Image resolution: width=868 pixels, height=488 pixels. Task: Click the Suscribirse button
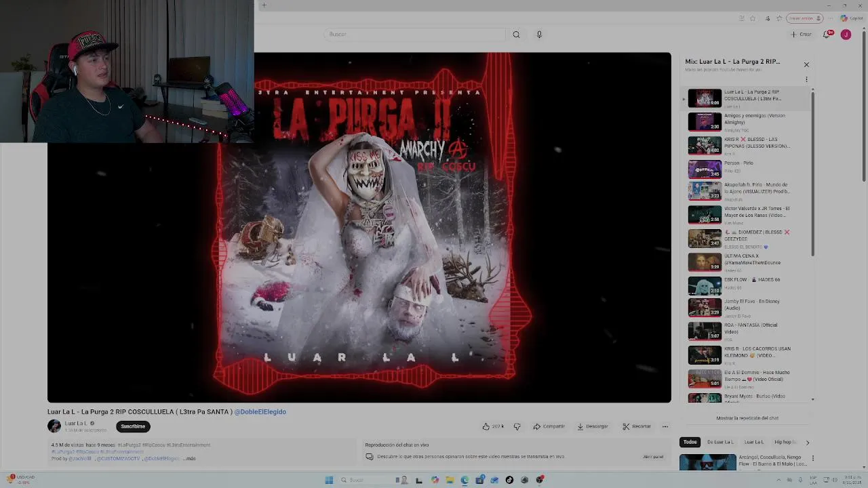point(133,426)
